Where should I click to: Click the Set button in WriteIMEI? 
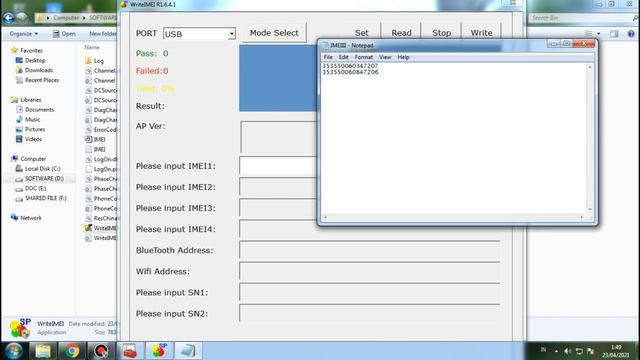click(x=361, y=33)
